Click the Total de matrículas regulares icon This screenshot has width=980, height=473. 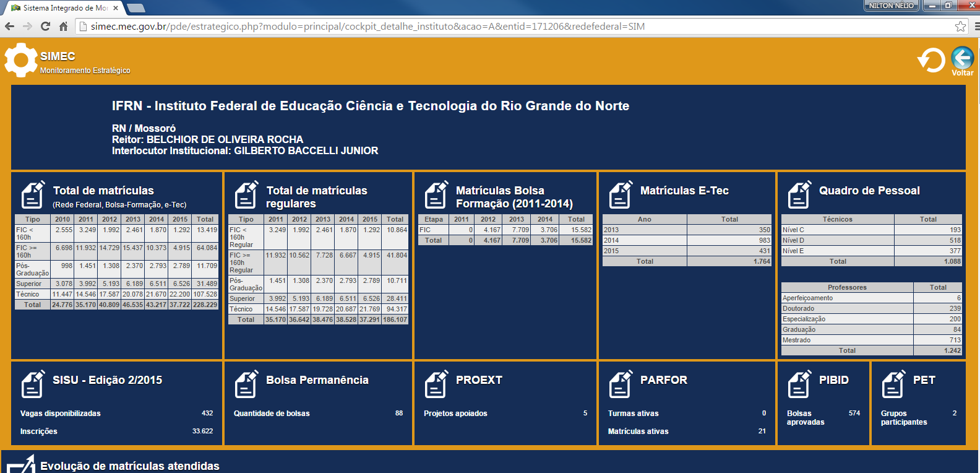pyautogui.click(x=246, y=194)
